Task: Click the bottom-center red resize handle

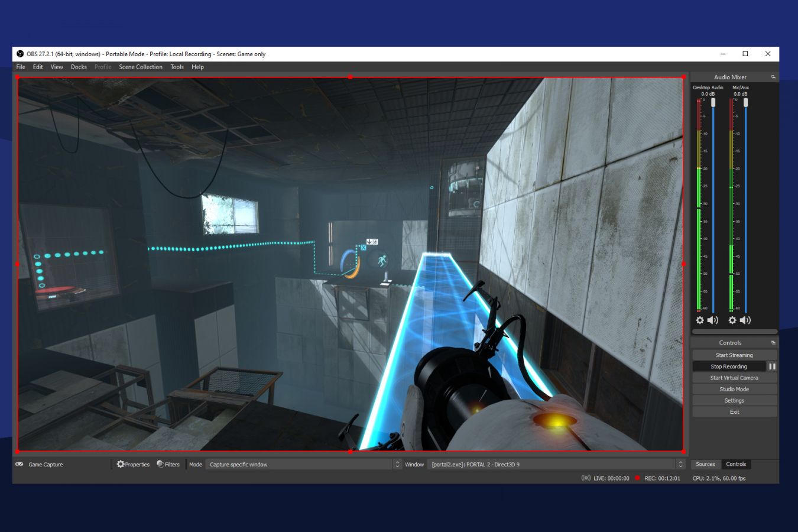Action: pyautogui.click(x=351, y=452)
